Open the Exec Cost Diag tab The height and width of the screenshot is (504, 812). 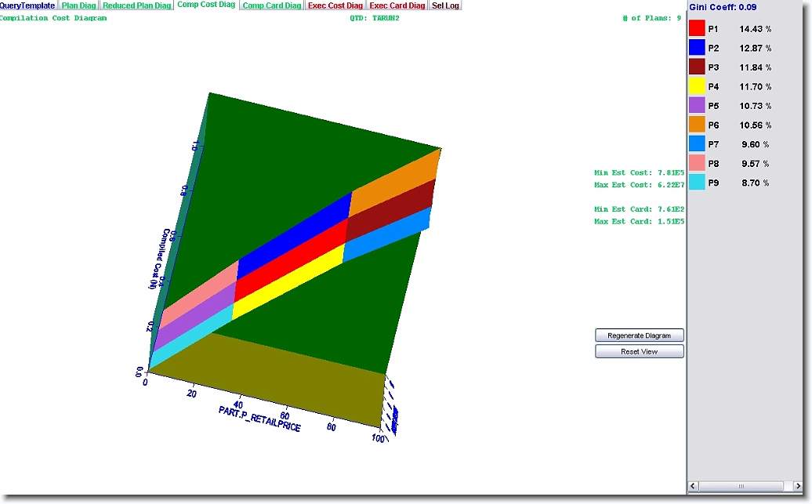click(x=335, y=5)
